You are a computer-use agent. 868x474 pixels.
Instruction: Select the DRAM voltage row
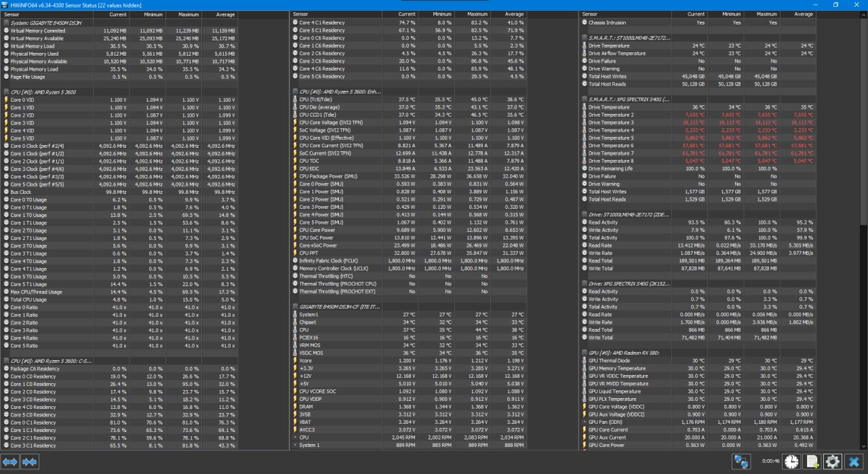[408, 407]
